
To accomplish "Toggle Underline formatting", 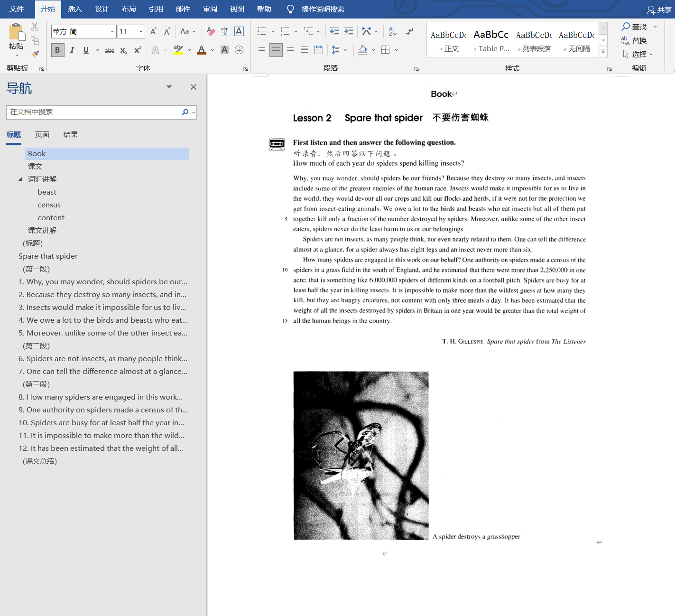I will (x=86, y=50).
